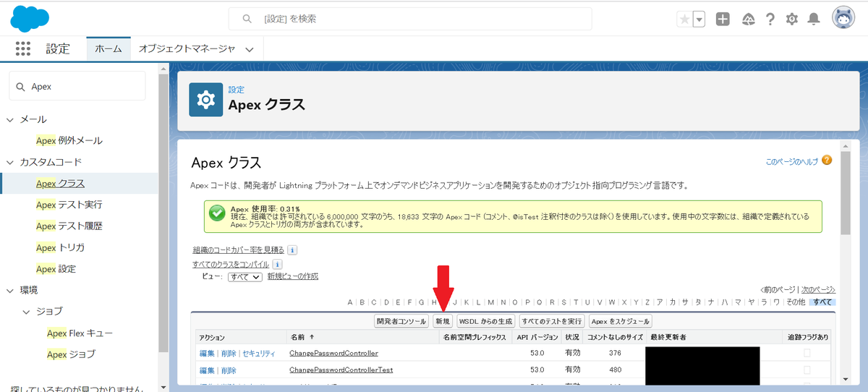Click セキュリティ for ChangePasswordController
The height and width of the screenshot is (392, 868).
point(258,353)
